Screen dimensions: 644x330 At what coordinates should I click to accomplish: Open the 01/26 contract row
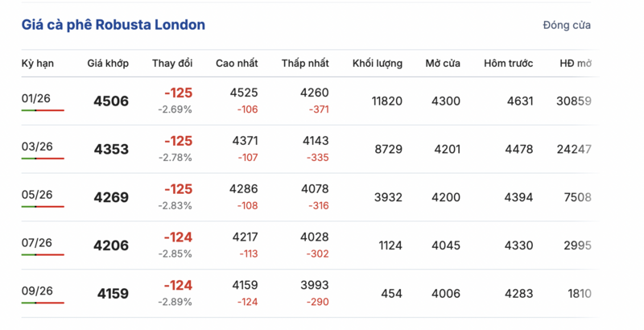click(x=36, y=98)
